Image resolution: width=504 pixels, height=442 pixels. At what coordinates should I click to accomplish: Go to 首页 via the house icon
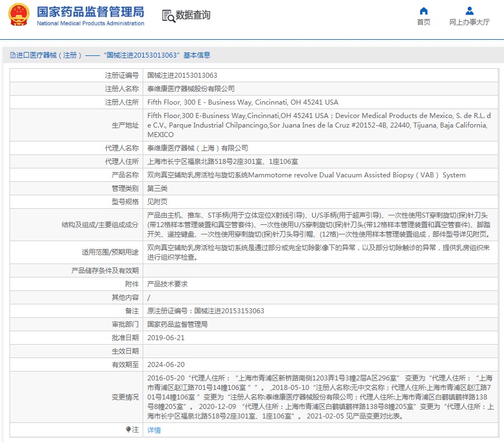pos(423,11)
